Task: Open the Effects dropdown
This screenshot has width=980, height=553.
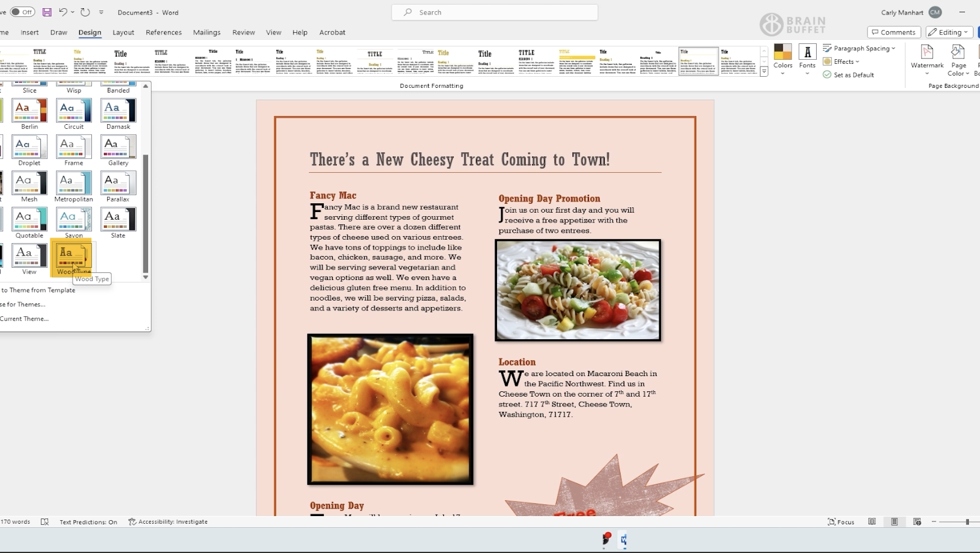Action: coord(841,62)
